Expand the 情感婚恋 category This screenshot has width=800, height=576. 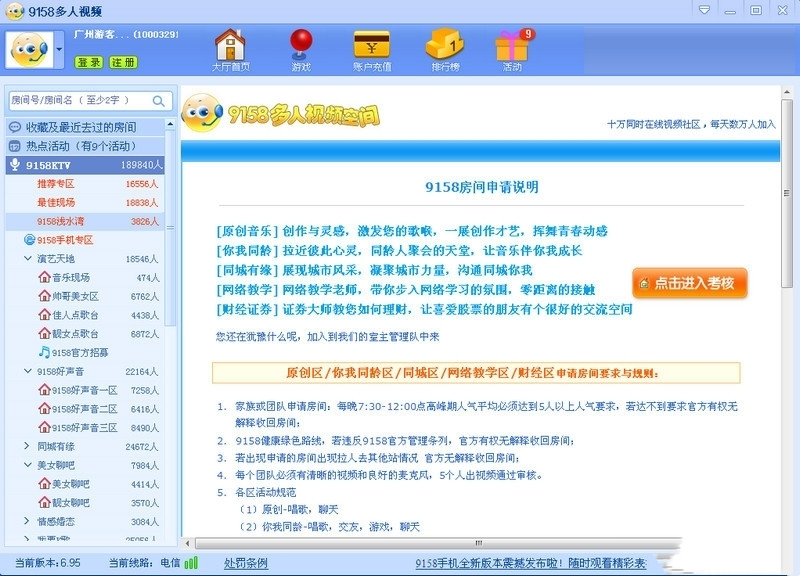click(28, 521)
